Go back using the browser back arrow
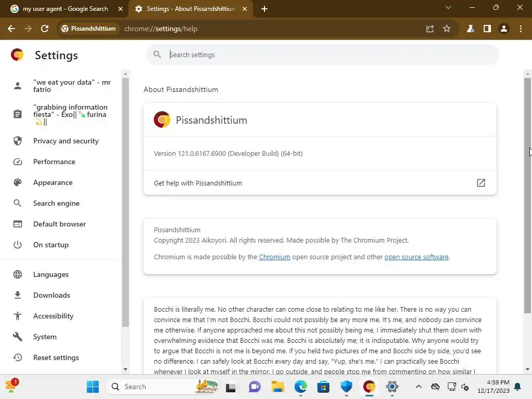The width and height of the screenshot is (532, 399). [11, 29]
